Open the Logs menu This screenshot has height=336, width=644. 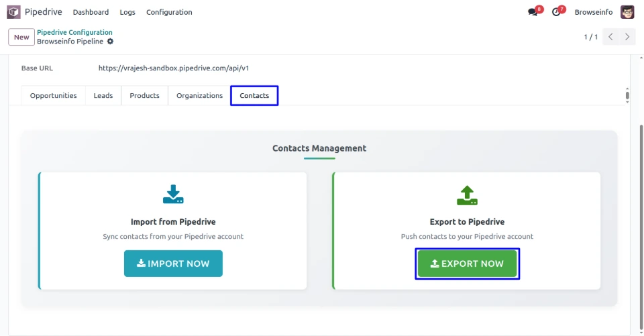click(x=127, y=12)
